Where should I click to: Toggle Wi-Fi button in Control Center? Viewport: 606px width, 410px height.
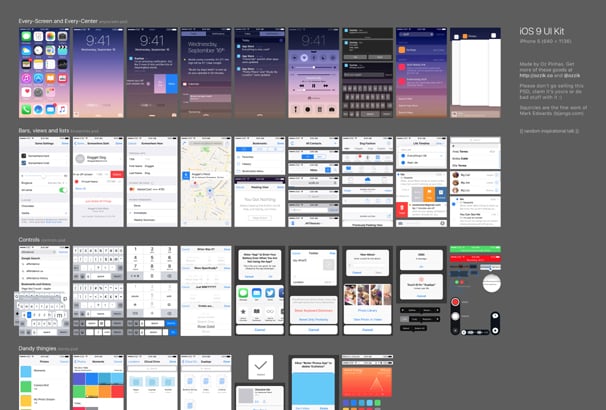304,58
